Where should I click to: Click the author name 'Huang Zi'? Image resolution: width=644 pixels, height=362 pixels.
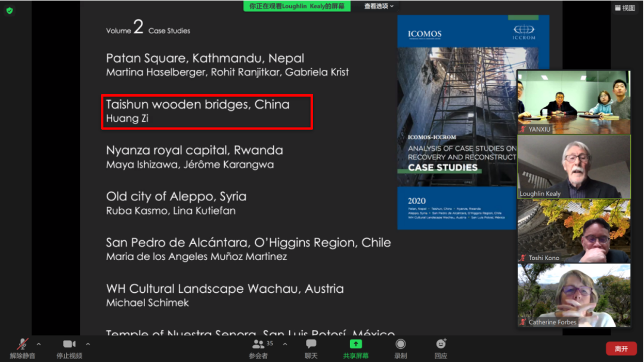coord(127,118)
